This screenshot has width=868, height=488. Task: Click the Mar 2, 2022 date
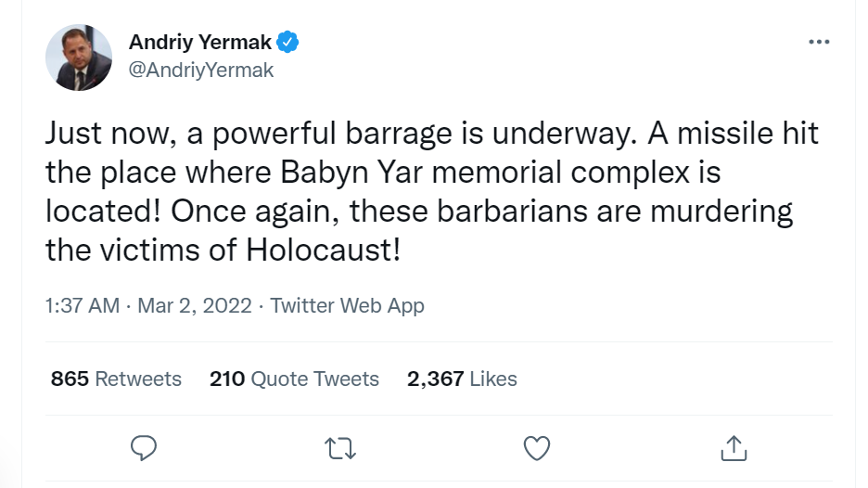pyautogui.click(x=195, y=306)
